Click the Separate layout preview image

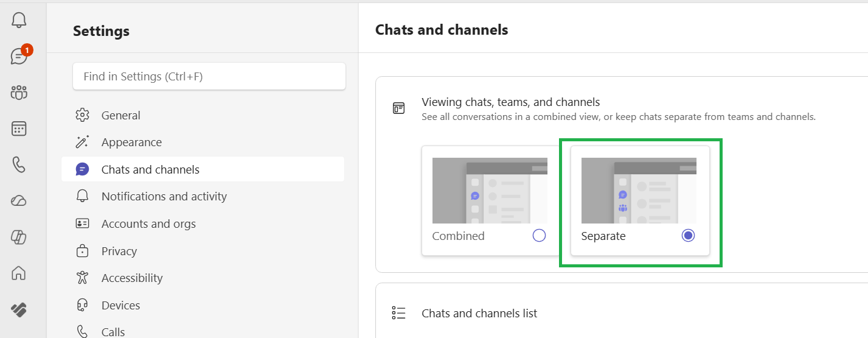[x=639, y=191]
